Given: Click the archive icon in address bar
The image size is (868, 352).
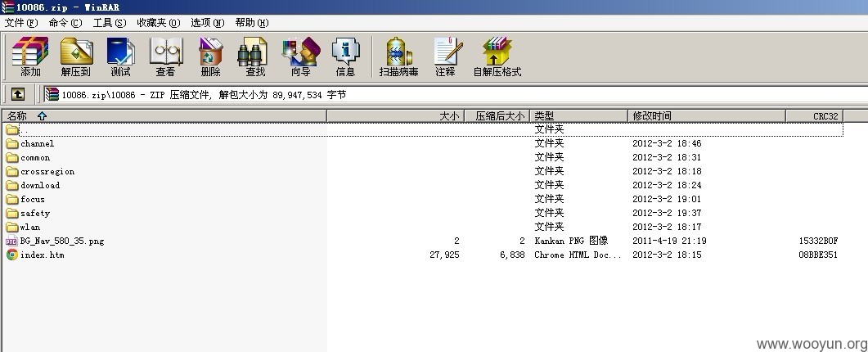Looking at the screenshot, I should click(x=52, y=94).
